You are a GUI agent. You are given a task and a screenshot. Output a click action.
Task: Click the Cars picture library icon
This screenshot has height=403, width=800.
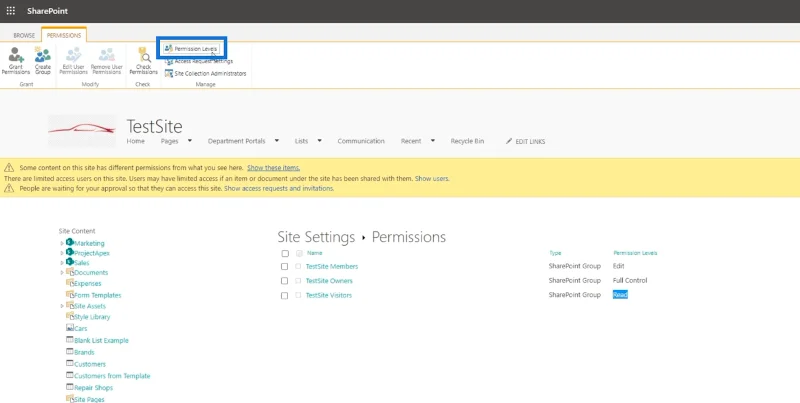[70, 328]
